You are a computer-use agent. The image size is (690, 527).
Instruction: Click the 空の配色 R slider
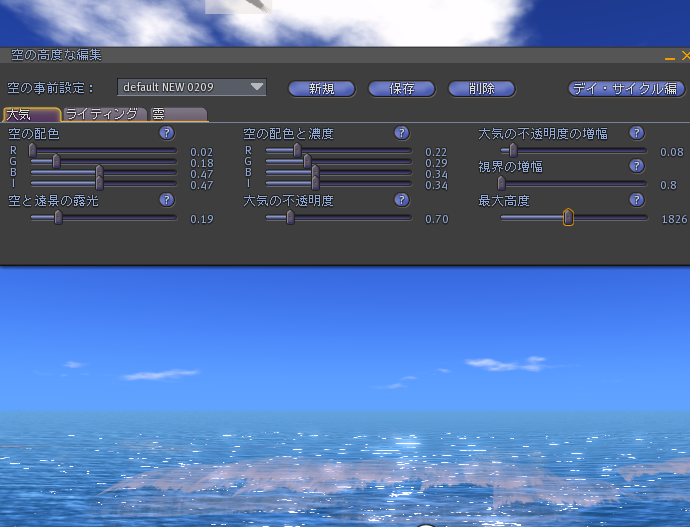[x=103, y=150]
